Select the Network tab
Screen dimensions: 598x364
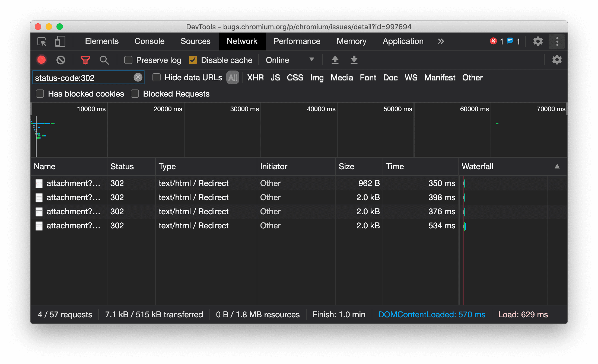(242, 41)
